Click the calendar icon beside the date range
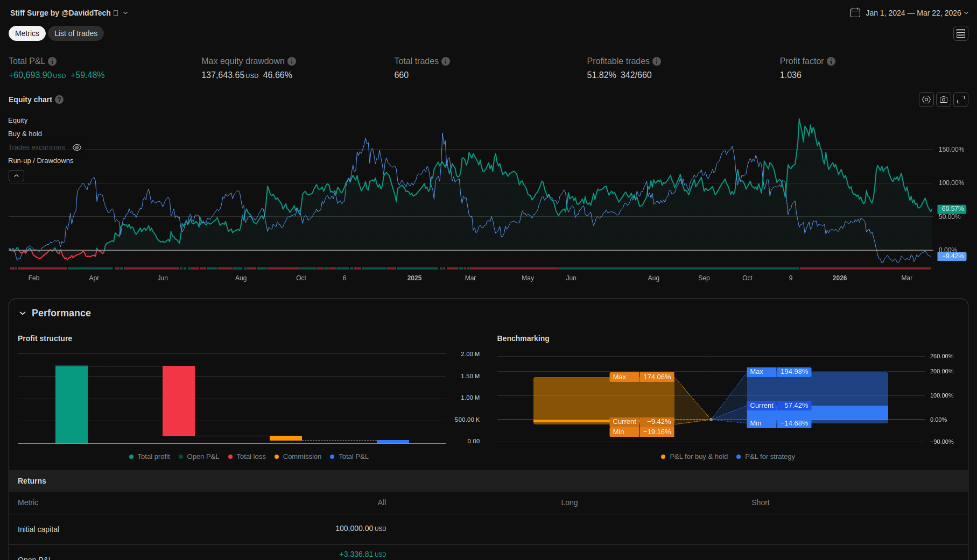 pyautogui.click(x=855, y=13)
